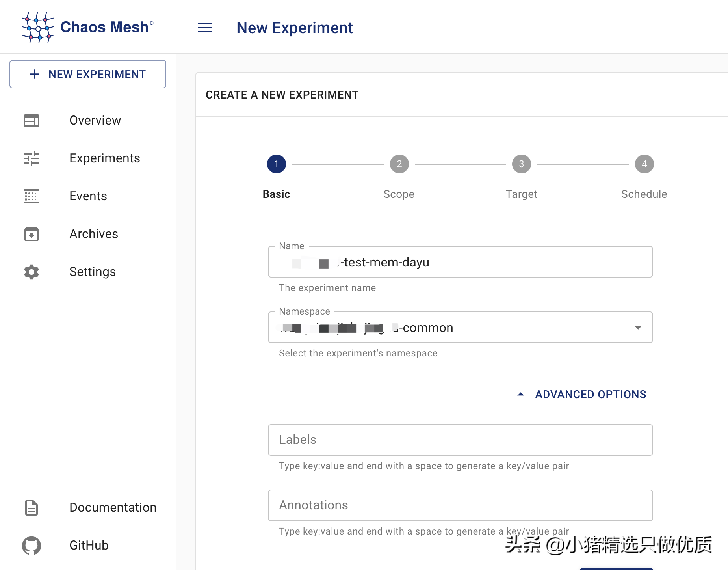Viewport: 728px width, 570px height.
Task: Focus the Labels input field
Action: pyautogui.click(x=461, y=440)
